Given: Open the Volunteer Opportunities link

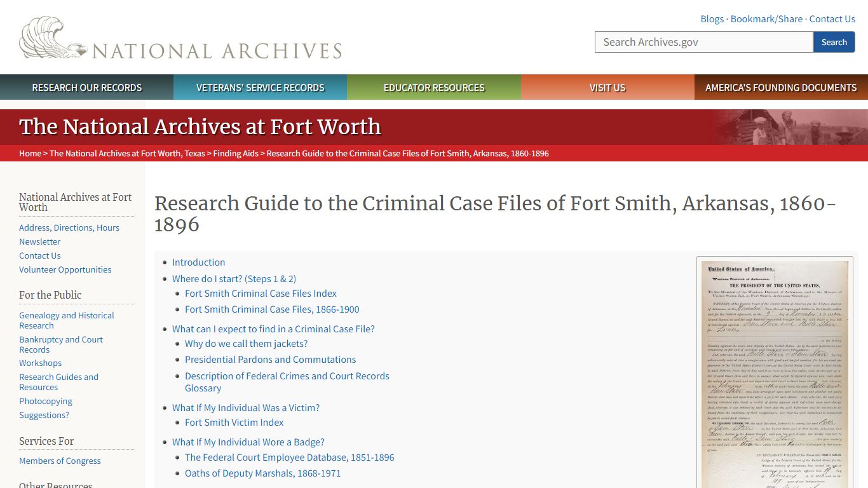Looking at the screenshot, I should (x=65, y=269).
